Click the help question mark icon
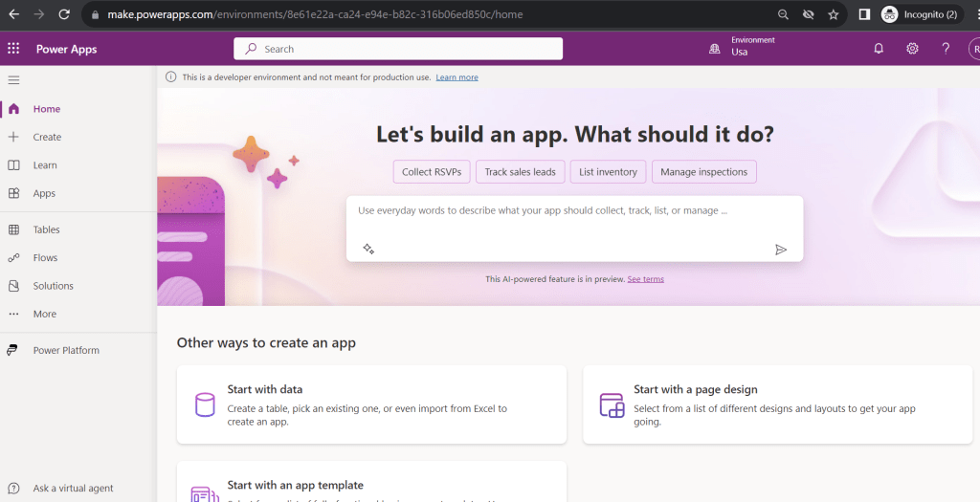980x502 pixels. 946,49
